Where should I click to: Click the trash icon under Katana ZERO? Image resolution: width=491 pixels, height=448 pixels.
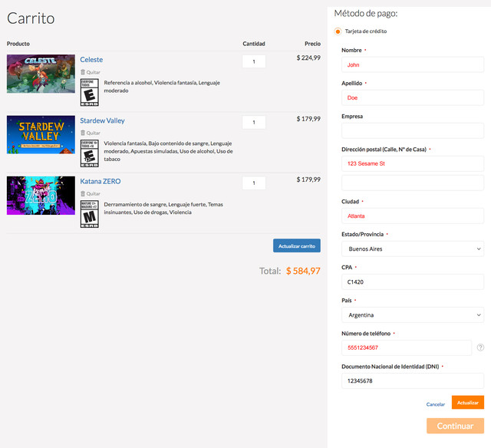(83, 193)
